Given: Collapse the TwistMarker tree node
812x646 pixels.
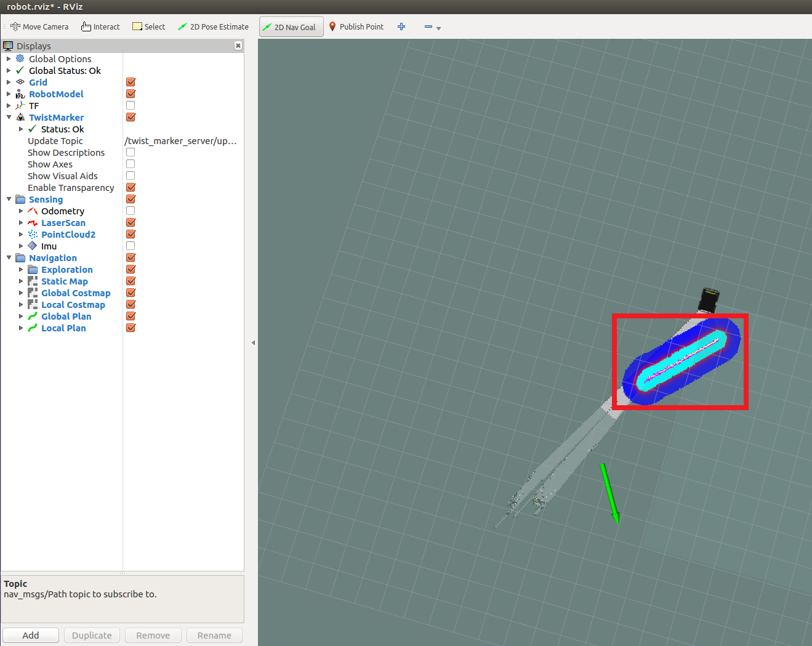Looking at the screenshot, I should tap(9, 117).
